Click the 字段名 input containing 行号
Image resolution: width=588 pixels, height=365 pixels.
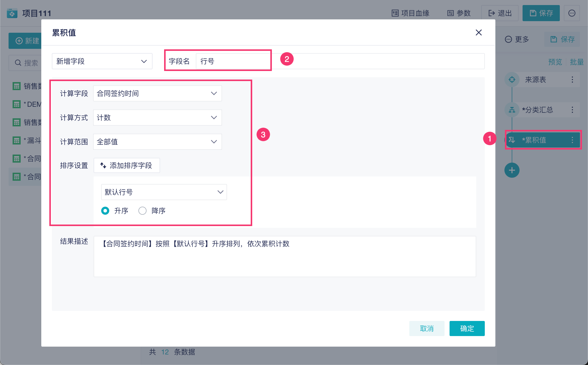[x=233, y=61]
